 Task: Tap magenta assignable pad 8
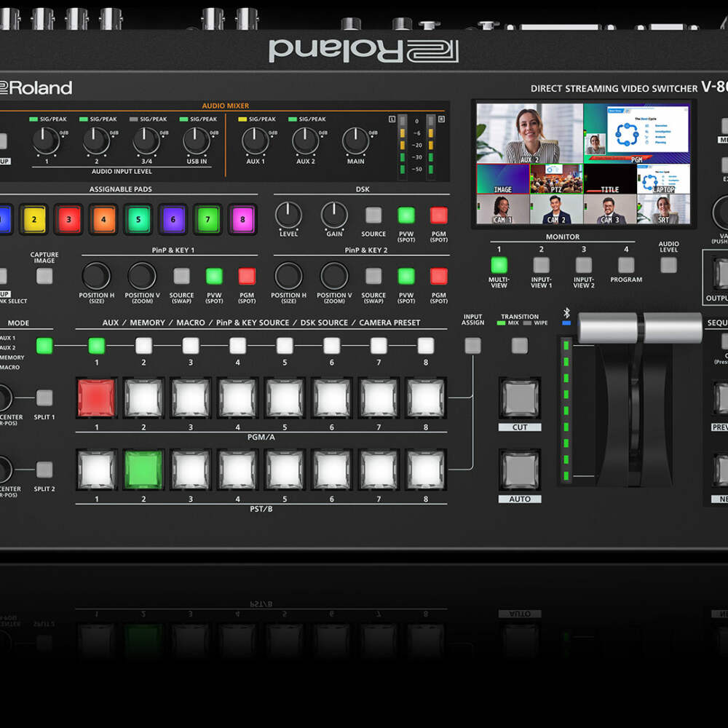[242, 219]
